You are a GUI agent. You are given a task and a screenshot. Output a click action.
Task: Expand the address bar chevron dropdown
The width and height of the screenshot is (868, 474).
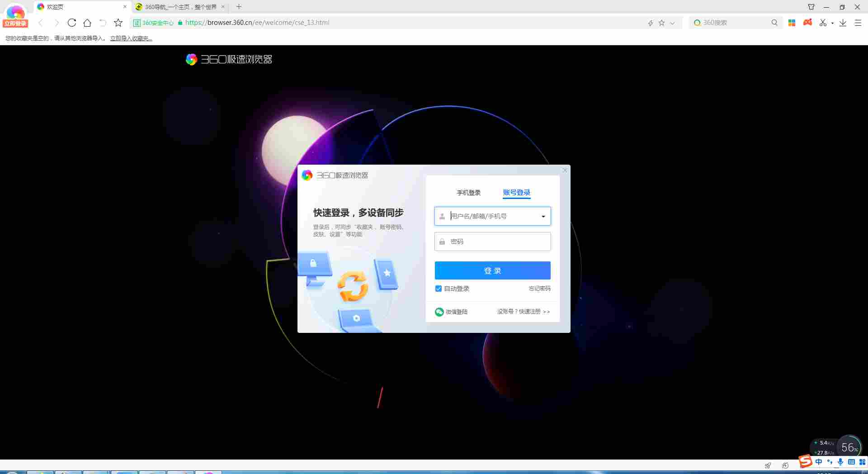pyautogui.click(x=672, y=23)
